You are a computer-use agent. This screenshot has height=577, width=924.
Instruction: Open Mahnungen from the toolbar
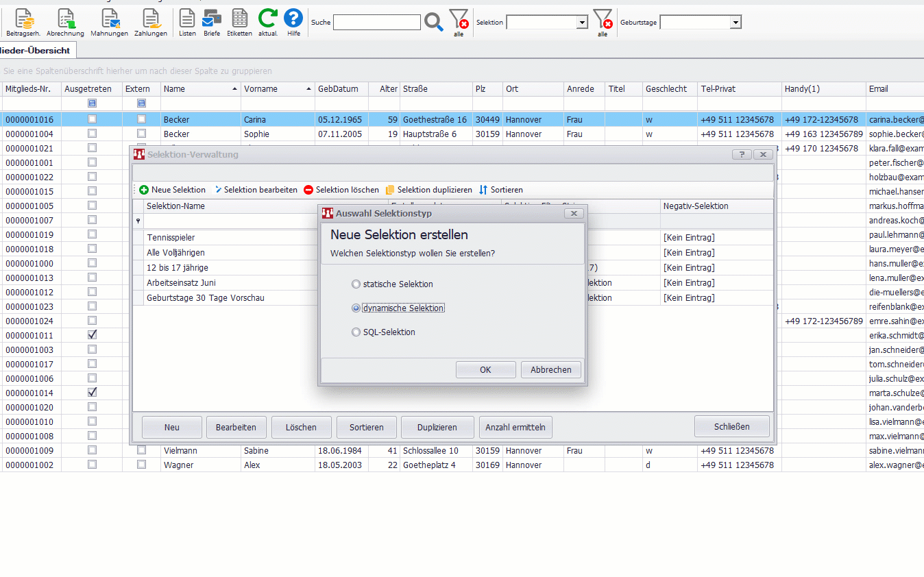109,19
